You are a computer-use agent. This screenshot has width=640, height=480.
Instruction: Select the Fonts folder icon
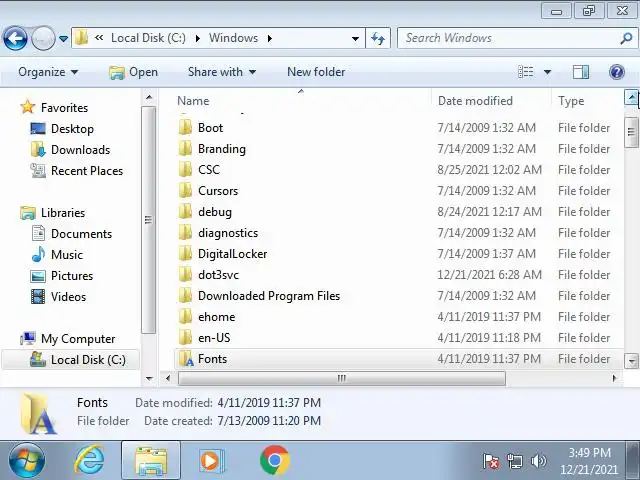tap(186, 359)
